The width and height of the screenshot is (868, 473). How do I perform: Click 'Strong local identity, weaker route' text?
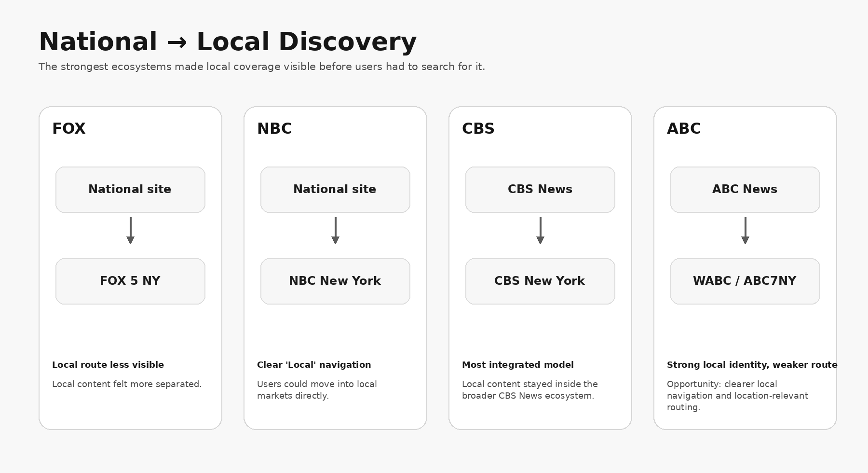pyautogui.click(x=752, y=365)
